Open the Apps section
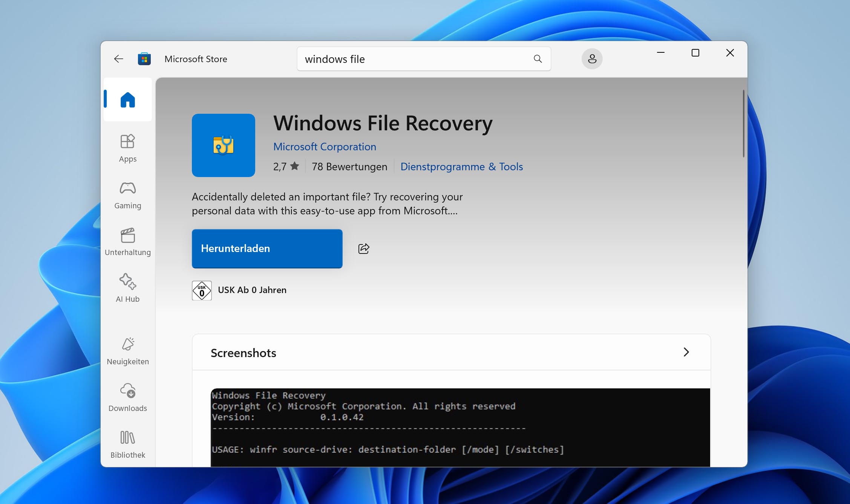The height and width of the screenshot is (504, 850). [128, 148]
